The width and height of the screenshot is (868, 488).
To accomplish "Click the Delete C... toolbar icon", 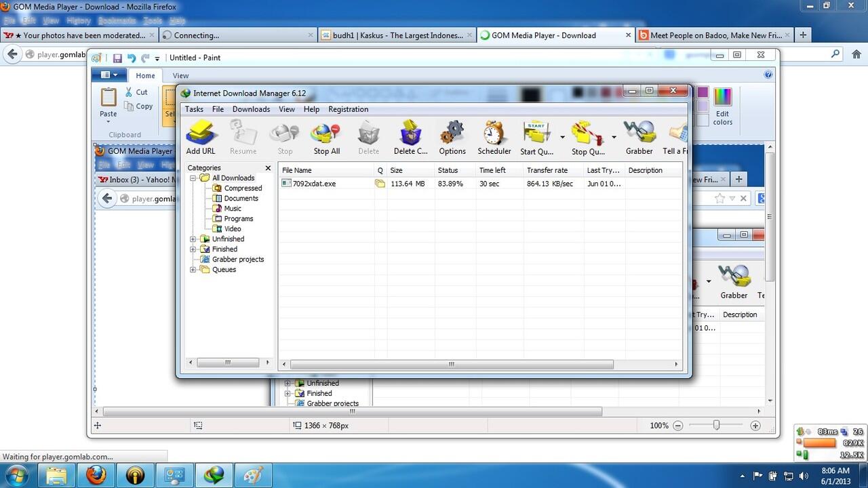I will click(x=411, y=138).
